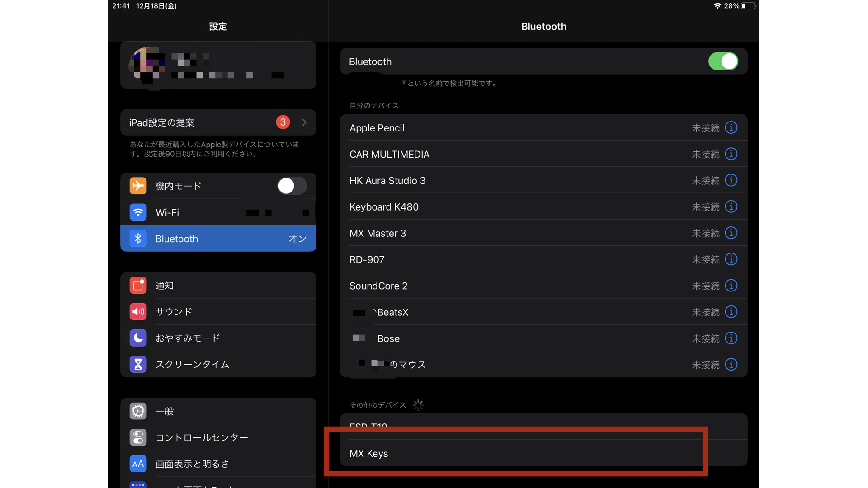The height and width of the screenshot is (488, 868).
Task: Select Bluetooth in settings sidebar
Action: (x=218, y=239)
